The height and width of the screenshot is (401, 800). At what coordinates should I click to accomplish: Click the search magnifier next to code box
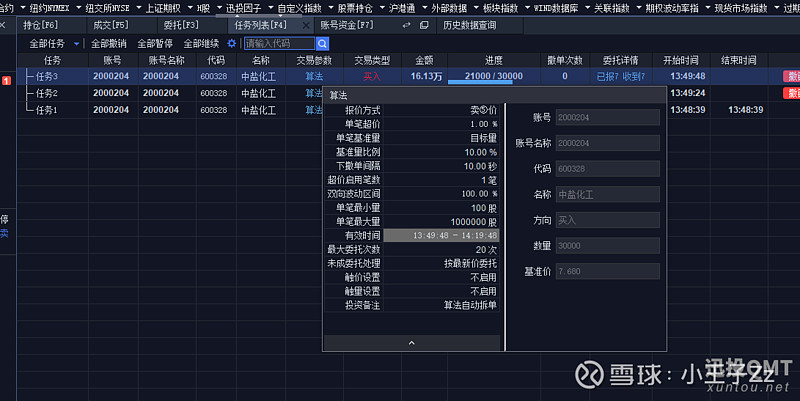tap(322, 44)
